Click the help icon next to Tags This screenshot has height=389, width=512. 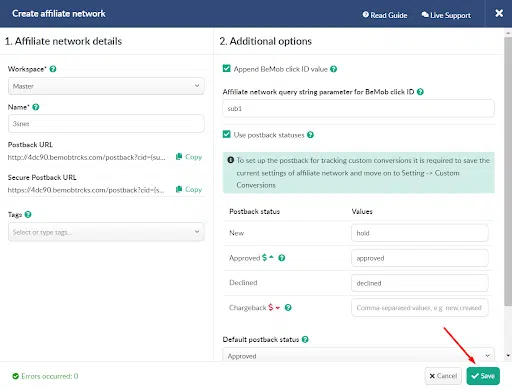coord(28,214)
